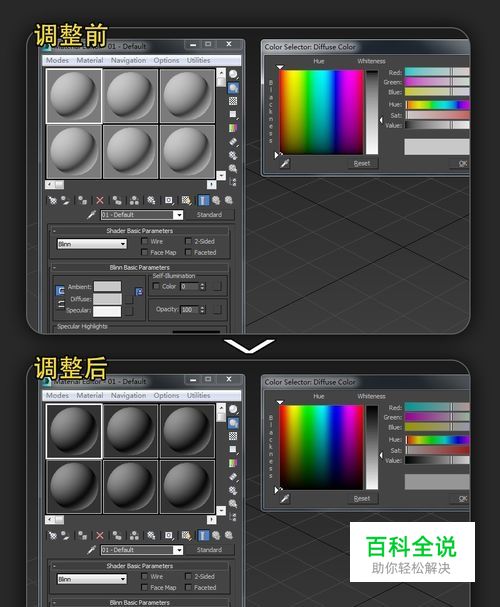Open Material ID Channel flyout in 调整前 editor

[x=169, y=200]
